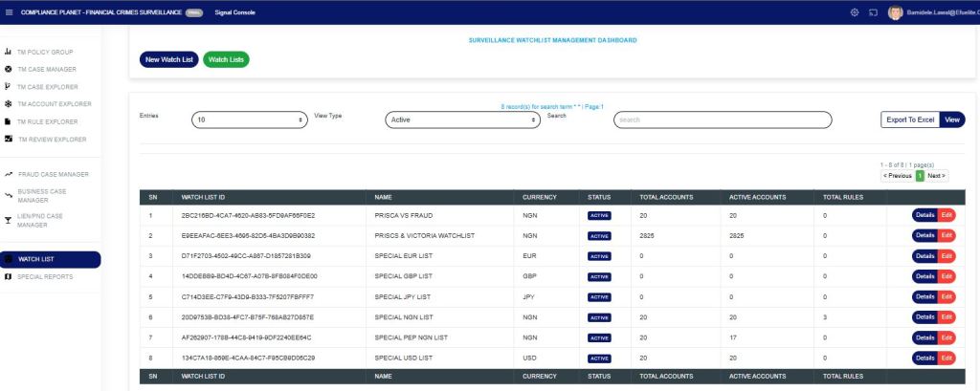Click the settings gear icon
This screenshot has height=391, width=980.
pos(854,12)
